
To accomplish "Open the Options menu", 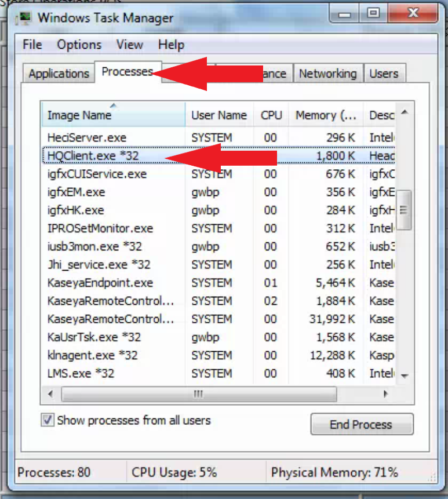I will pos(79,45).
